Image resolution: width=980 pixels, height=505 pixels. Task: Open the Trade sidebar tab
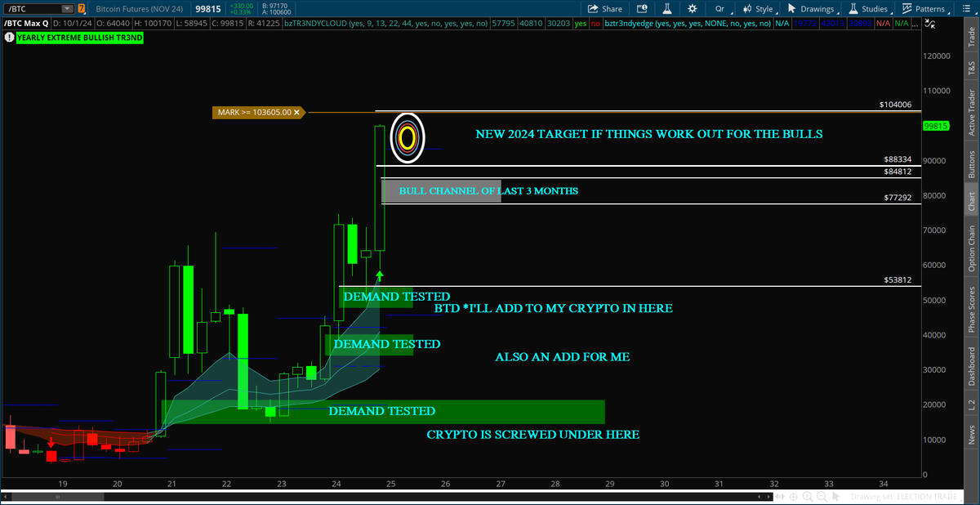(971, 38)
